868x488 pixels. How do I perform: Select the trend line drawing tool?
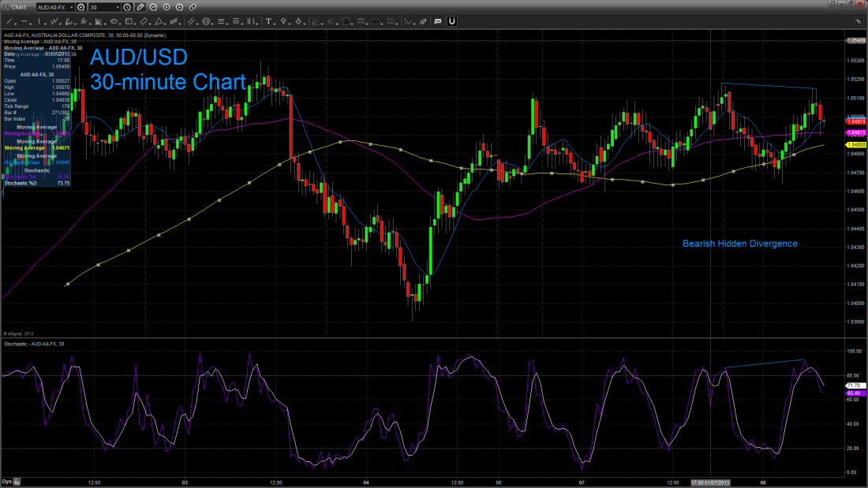(x=8, y=20)
